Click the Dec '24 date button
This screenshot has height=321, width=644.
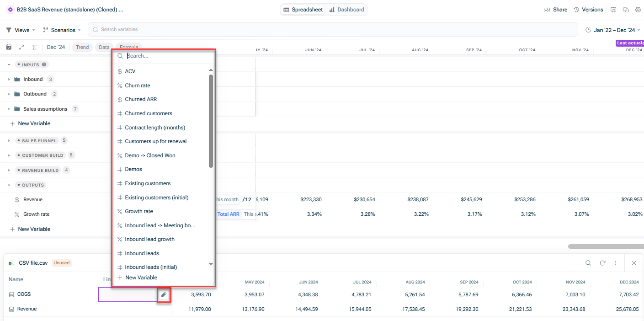click(56, 47)
